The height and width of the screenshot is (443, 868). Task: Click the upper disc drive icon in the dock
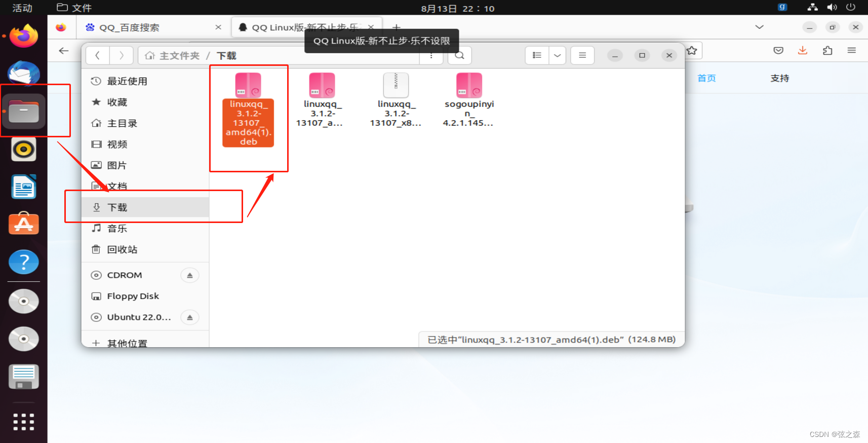pyautogui.click(x=23, y=301)
